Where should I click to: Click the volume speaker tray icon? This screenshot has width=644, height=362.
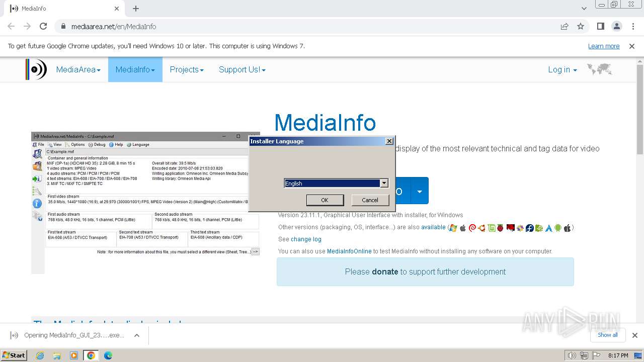[x=572, y=355]
